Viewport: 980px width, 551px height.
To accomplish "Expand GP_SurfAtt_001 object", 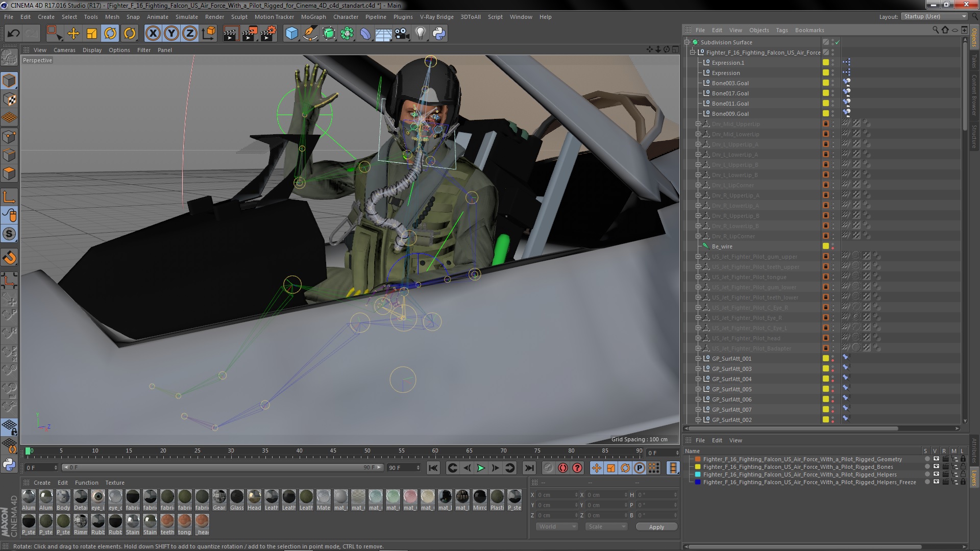I will 698,359.
